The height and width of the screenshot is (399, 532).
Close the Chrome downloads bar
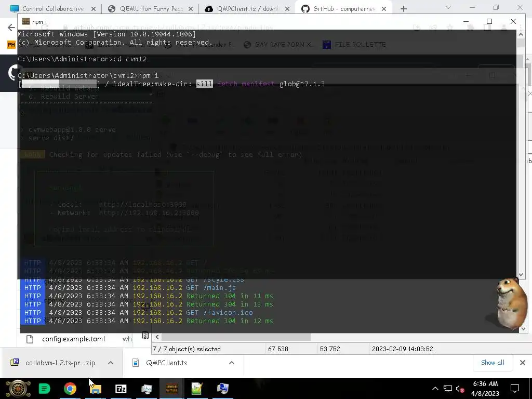point(523,363)
